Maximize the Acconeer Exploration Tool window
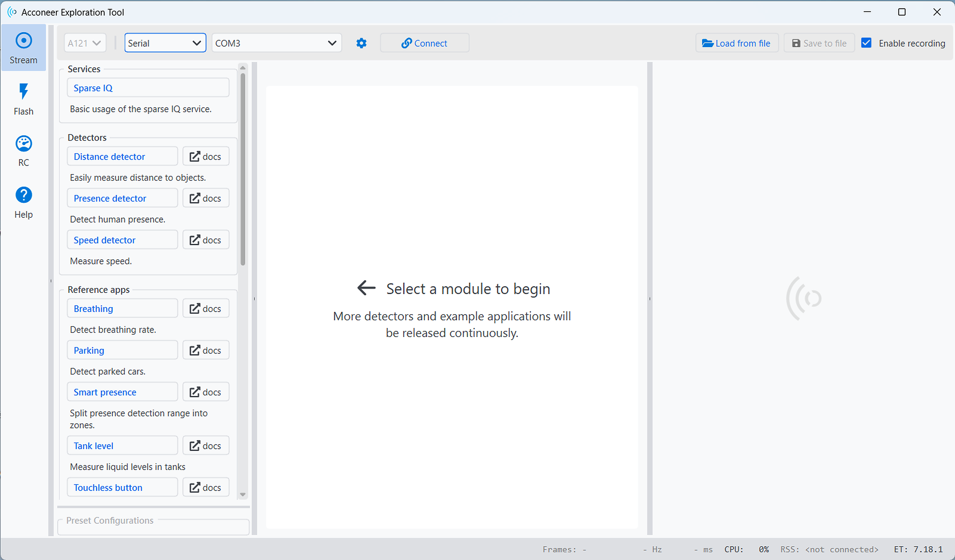The image size is (955, 560). click(x=902, y=12)
